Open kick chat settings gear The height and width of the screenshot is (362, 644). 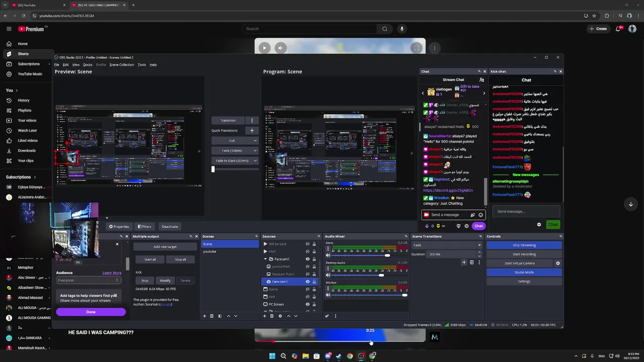coord(539,225)
